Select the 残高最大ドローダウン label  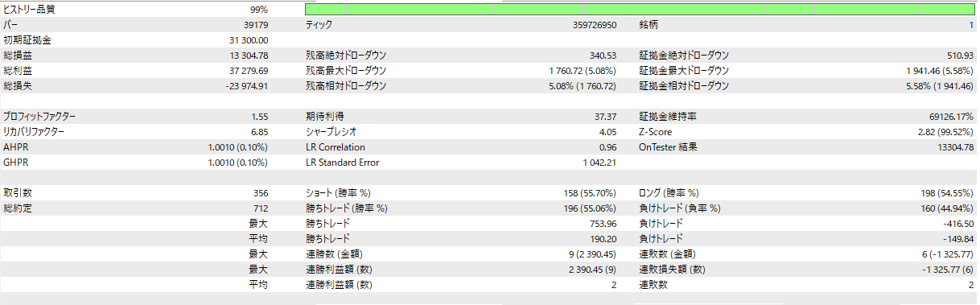click(346, 71)
